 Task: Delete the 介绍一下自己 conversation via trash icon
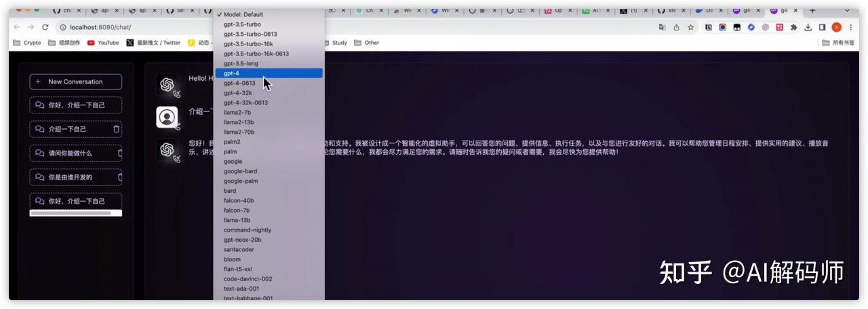[116, 129]
